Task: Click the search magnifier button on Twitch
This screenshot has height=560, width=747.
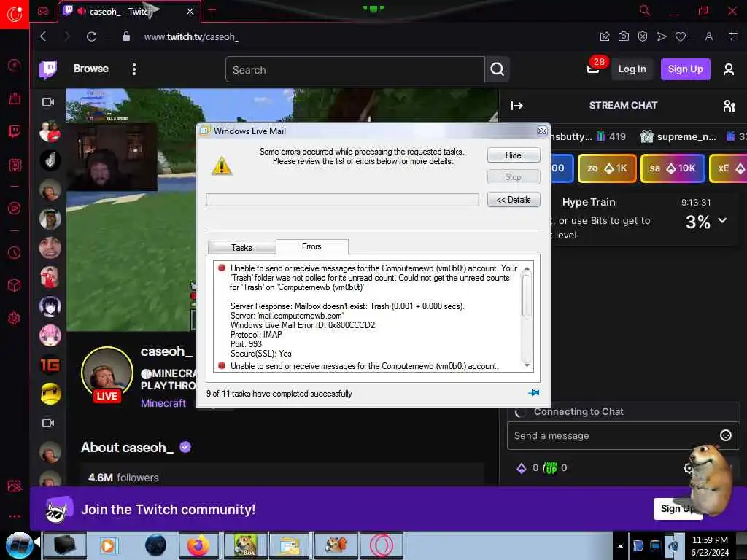Action: [498, 69]
